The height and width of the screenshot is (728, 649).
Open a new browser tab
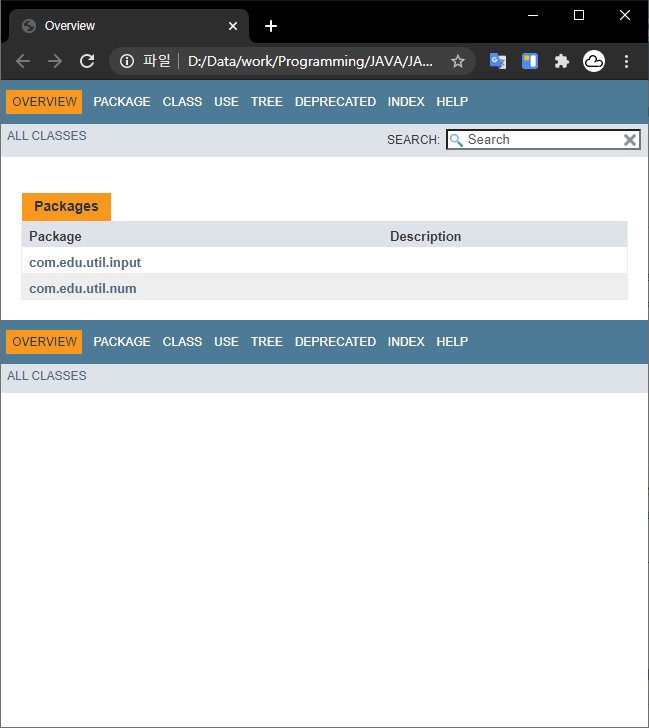pos(271,26)
